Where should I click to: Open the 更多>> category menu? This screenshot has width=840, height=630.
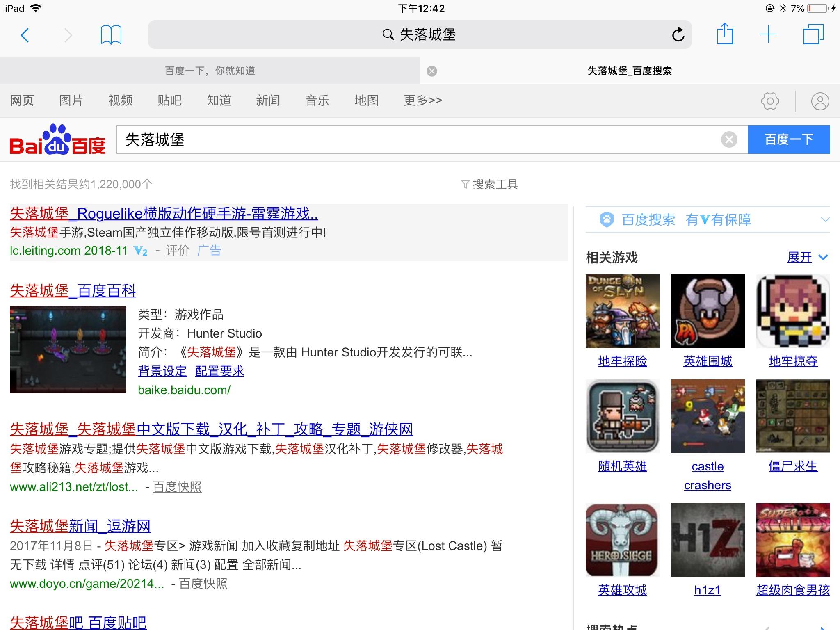click(x=423, y=100)
